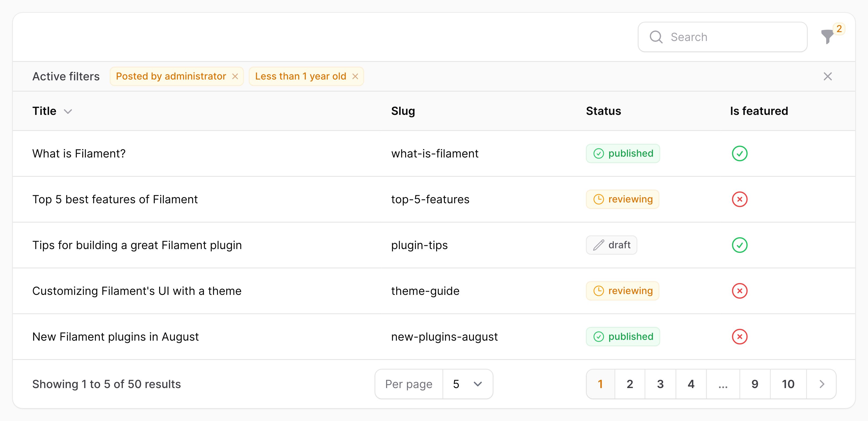This screenshot has width=868, height=421.
Task: Click the 'theme-guide' slug cell
Action: [x=425, y=291]
